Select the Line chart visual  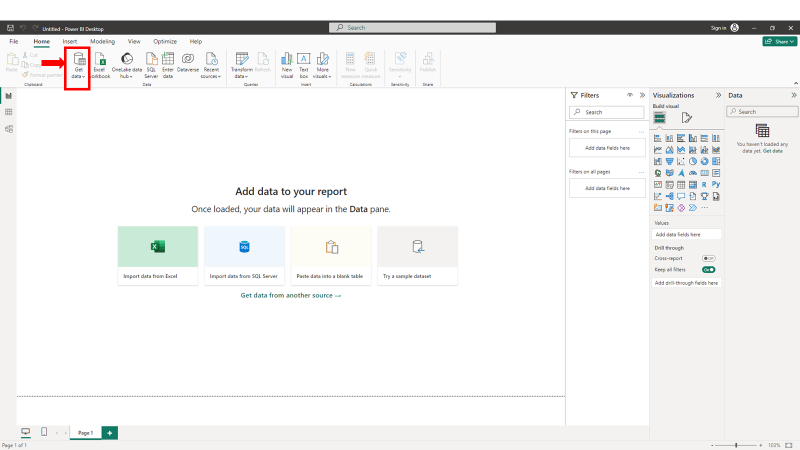[x=658, y=150]
